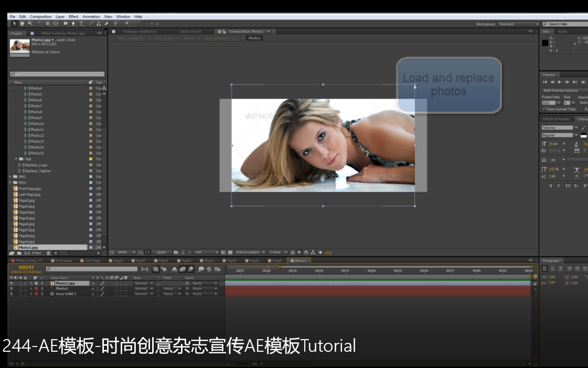The image size is (588, 368).
Task: Toggle the composition lock icon in viewer tab
Action: click(x=224, y=32)
